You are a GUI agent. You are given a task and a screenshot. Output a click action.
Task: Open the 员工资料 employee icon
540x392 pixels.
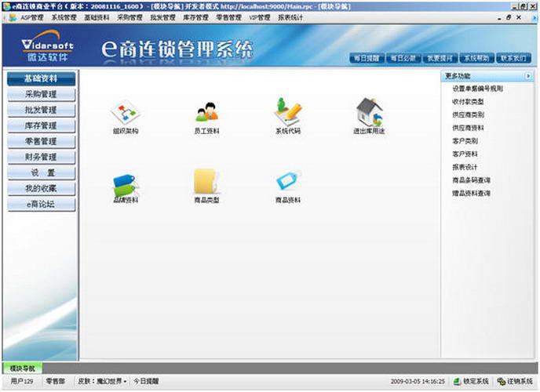206,112
